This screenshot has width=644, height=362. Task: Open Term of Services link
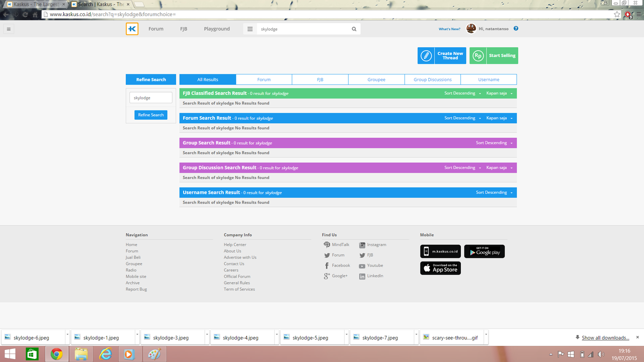pos(239,290)
